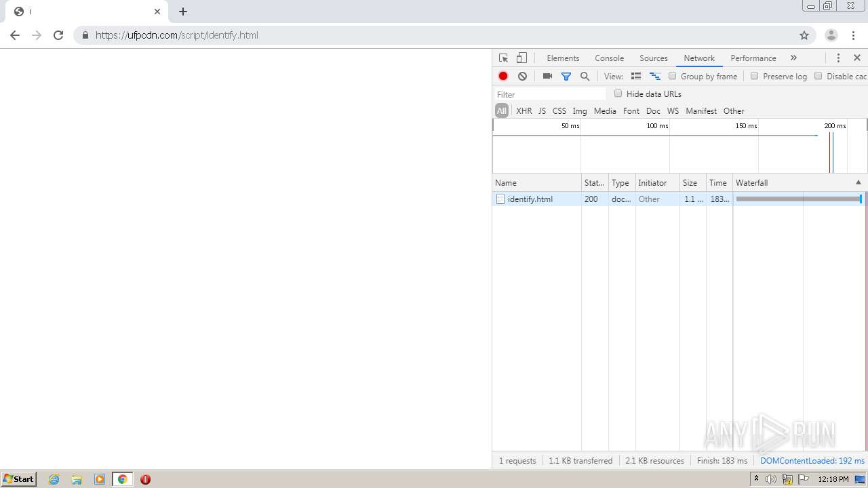Enable the Preserve log checkbox
Screen dimensions: 868x488
click(754, 76)
